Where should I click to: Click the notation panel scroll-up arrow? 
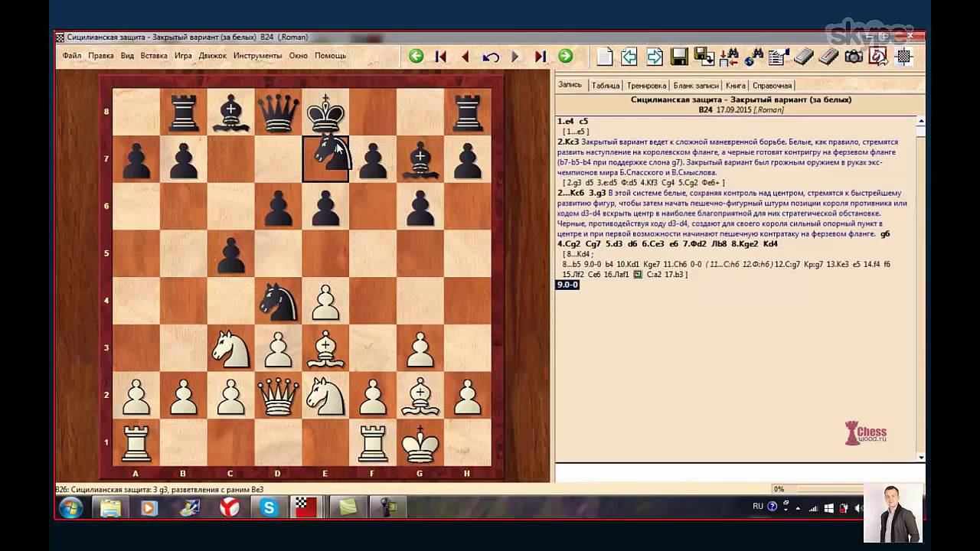(921, 121)
